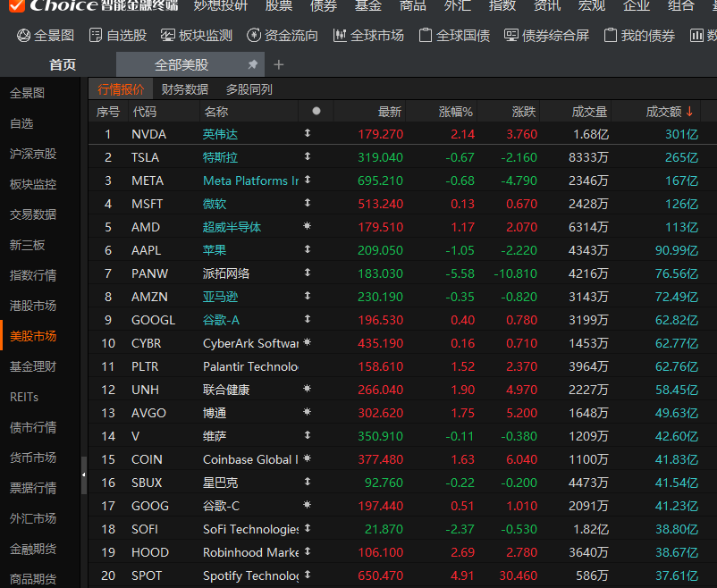Viewport: 717px width, 588px height.
Task: Click the marker icon in NVDA row
Action: click(x=308, y=133)
